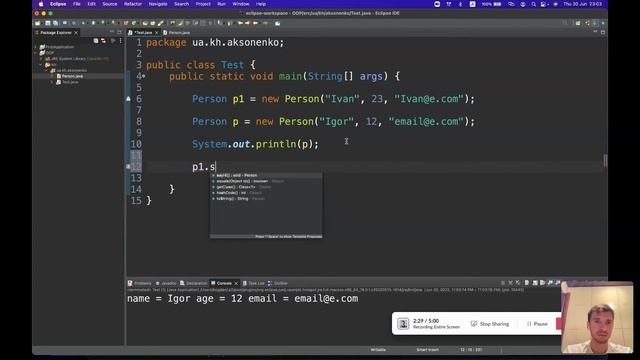This screenshot has height=360, width=640.
Task: Collapse the src folder node
Action: coord(41,64)
